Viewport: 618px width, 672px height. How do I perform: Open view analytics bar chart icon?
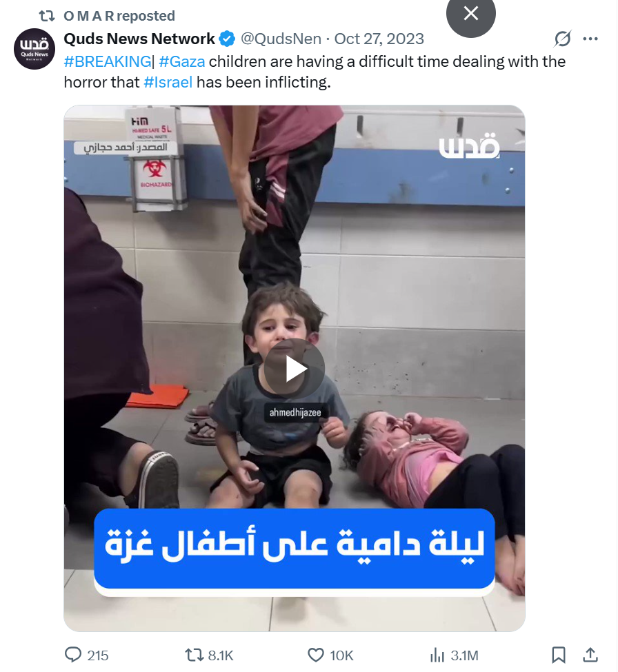click(437, 655)
